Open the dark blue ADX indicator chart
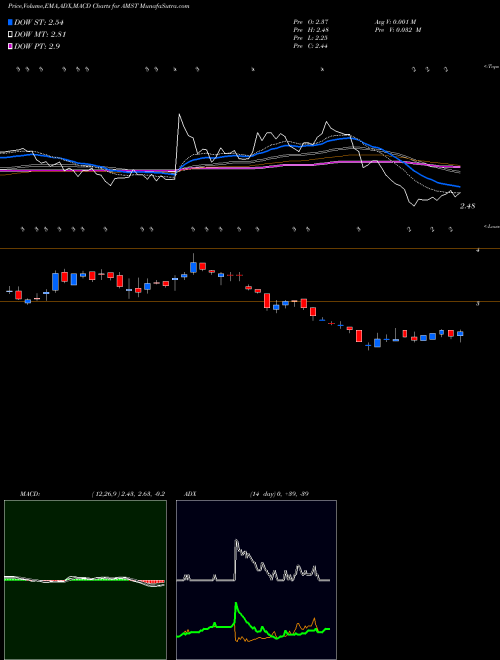This screenshot has width=500, height=660. tap(256, 580)
